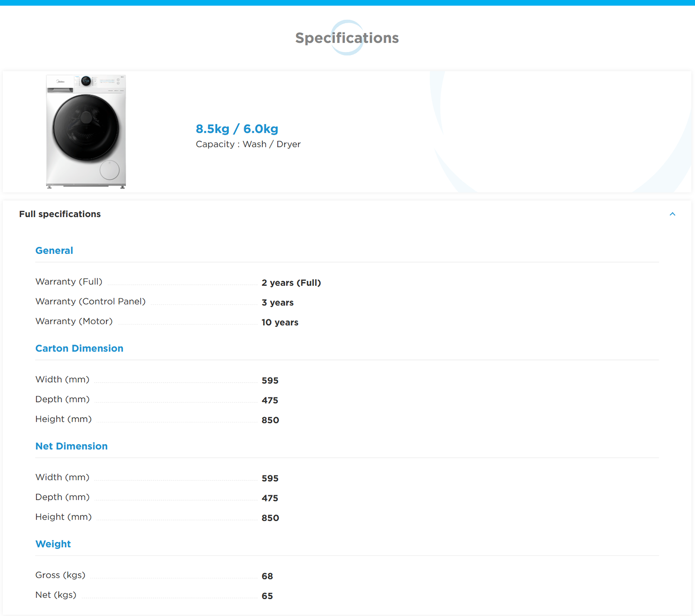Image resolution: width=695 pixels, height=616 pixels.
Task: Click the Net (kgs) value 65
Action: [x=267, y=596]
